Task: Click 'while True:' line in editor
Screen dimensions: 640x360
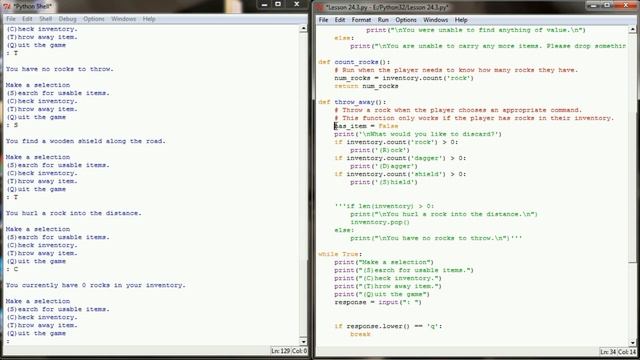Action: click(x=340, y=254)
